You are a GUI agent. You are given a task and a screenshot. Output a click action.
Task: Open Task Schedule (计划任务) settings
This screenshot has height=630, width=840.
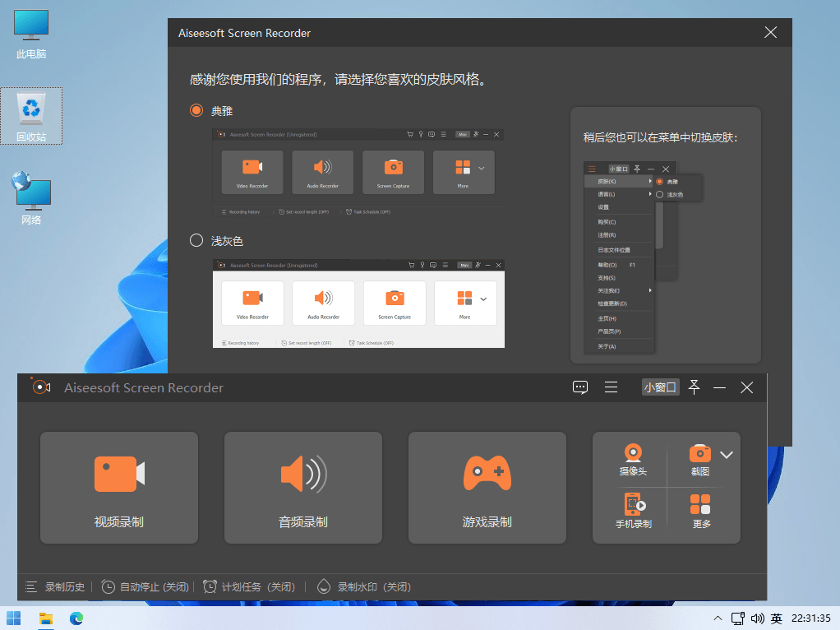click(x=249, y=587)
